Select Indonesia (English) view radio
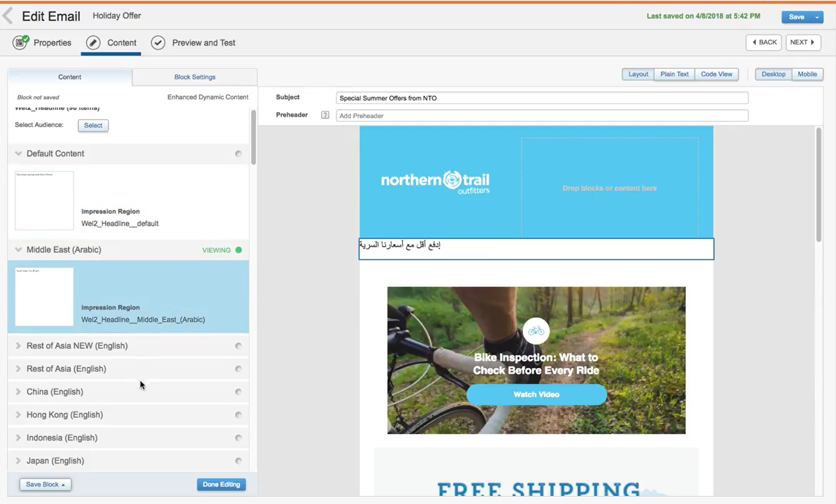The image size is (836, 504). coord(238,438)
